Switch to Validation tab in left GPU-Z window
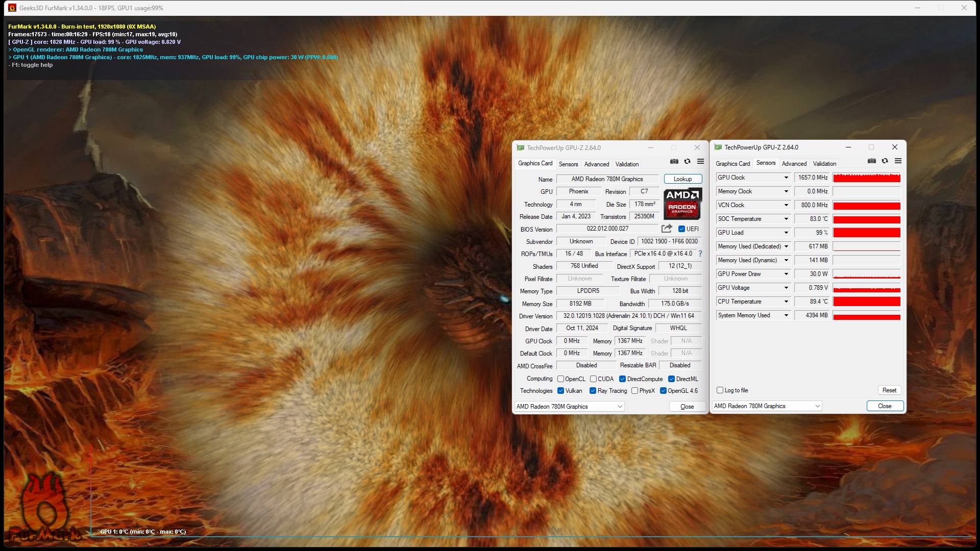This screenshot has width=980, height=551. click(x=627, y=164)
